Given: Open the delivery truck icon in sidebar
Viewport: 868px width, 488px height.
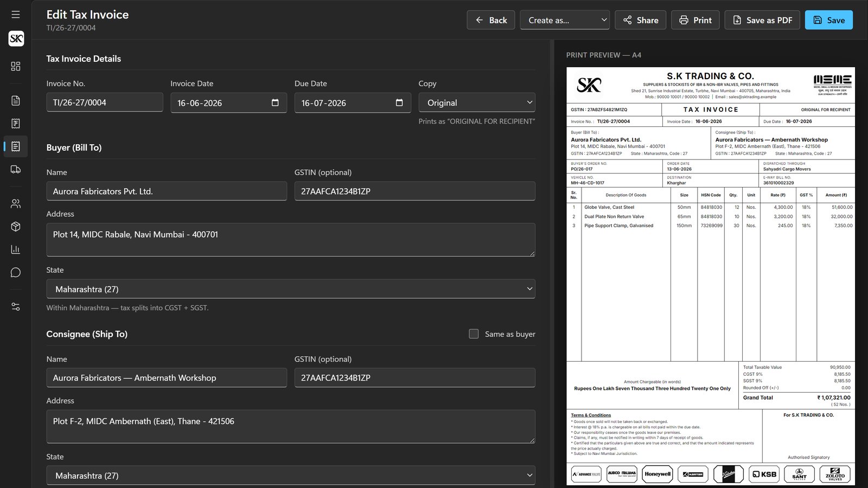Looking at the screenshot, I should click(x=16, y=170).
